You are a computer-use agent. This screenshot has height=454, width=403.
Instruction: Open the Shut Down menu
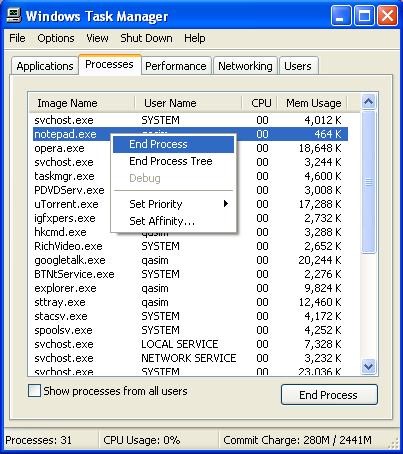pyautogui.click(x=146, y=38)
